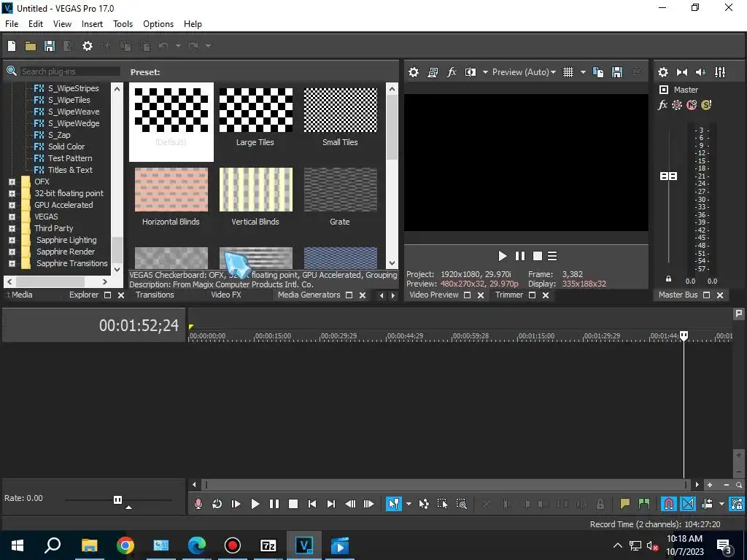Viewport: 747px width, 560px height.
Task: Switch to the Video FX tab
Action: (226, 295)
